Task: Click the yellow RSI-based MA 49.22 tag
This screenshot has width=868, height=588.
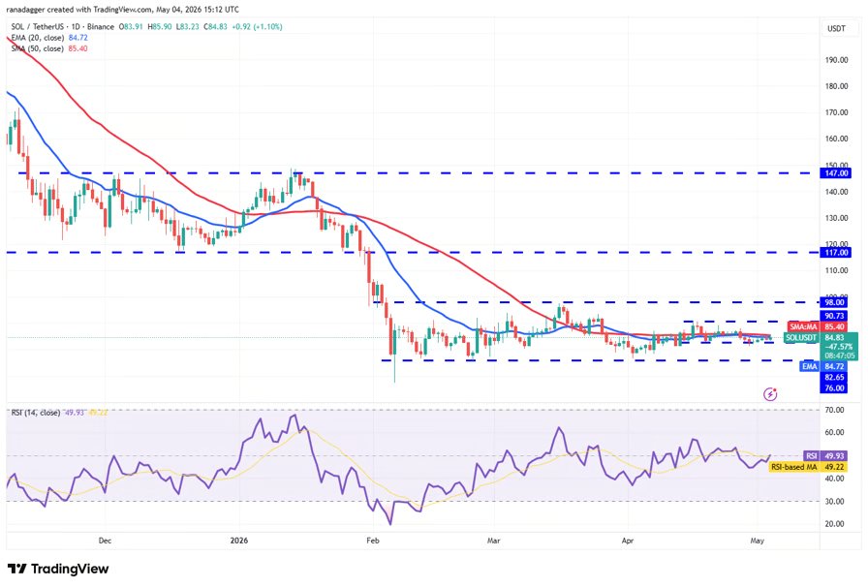Action: [x=808, y=467]
